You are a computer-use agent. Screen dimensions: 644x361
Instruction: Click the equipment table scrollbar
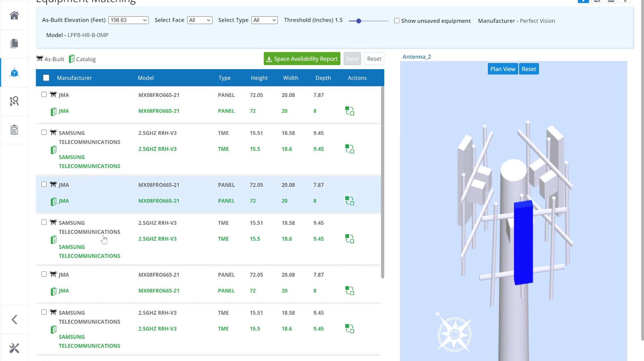[x=383, y=183]
